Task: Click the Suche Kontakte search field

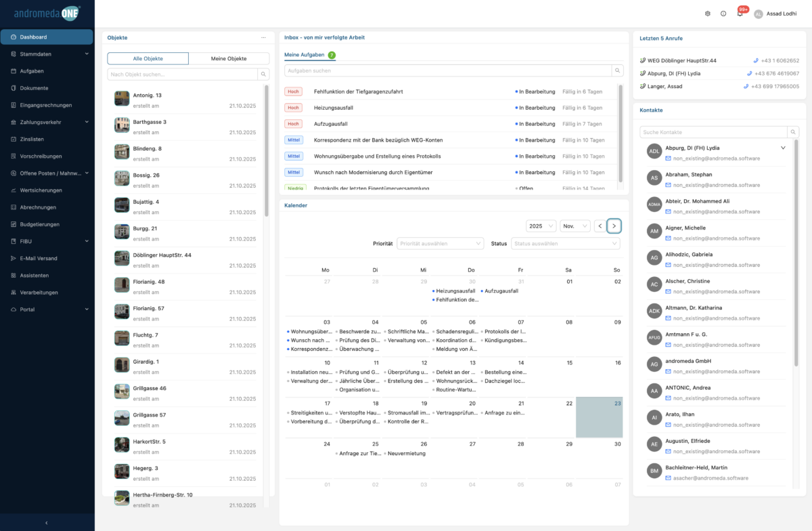Action: point(714,132)
